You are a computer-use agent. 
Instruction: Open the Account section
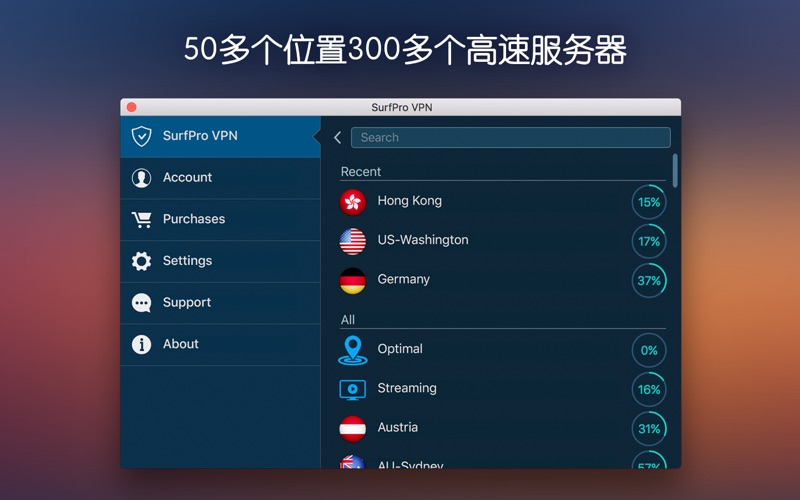point(220,178)
